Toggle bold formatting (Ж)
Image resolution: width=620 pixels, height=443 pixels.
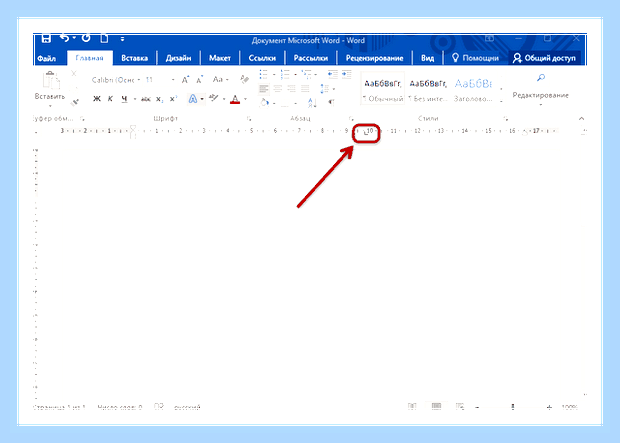[x=96, y=99]
